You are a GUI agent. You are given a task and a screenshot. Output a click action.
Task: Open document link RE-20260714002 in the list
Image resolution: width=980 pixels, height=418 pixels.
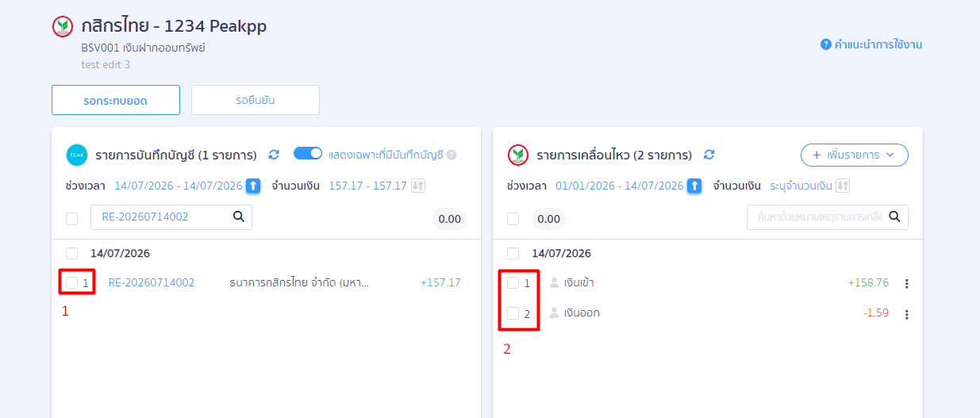tap(152, 282)
